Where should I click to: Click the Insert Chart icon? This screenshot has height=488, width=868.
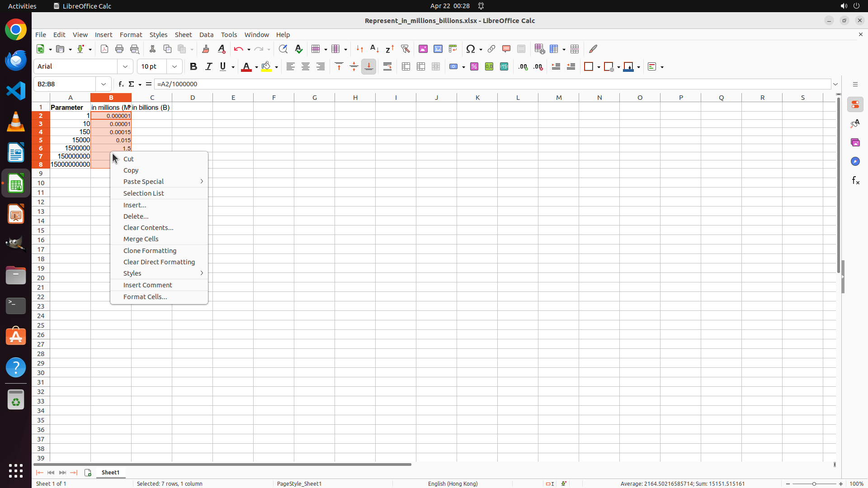point(438,49)
